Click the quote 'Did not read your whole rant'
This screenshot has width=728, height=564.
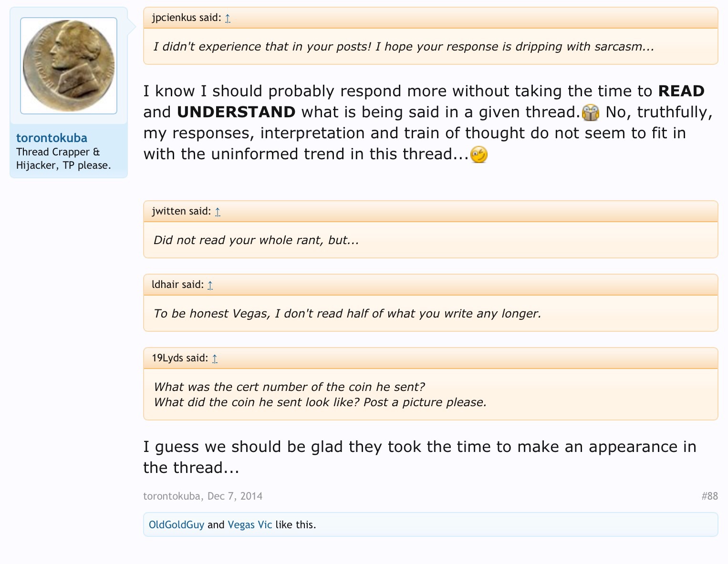pos(256,240)
